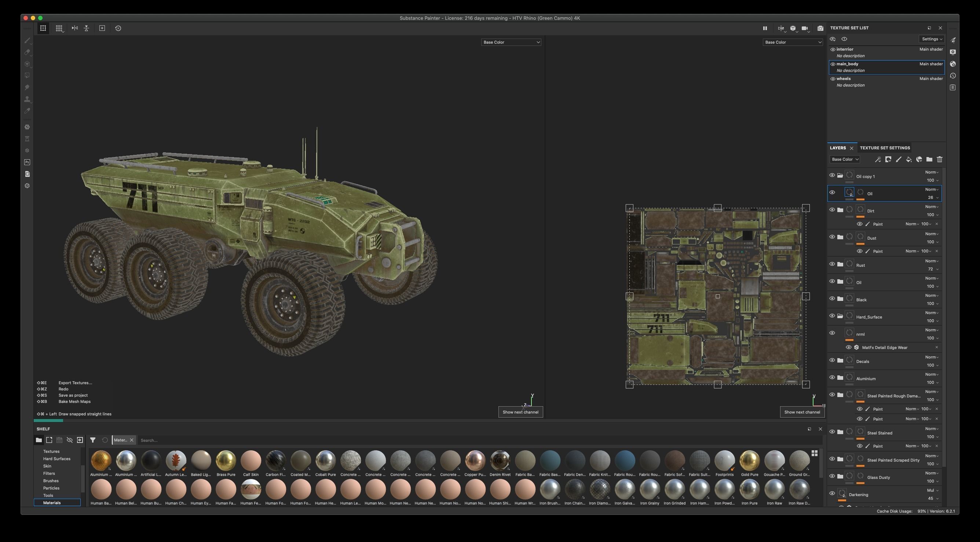This screenshot has height=542, width=980.
Task: Hide the wheels texture set
Action: 833,79
